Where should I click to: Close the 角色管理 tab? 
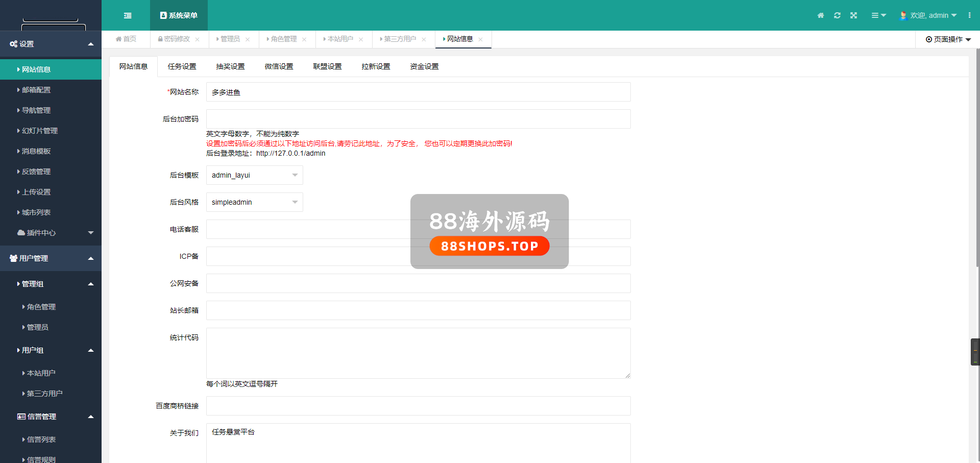pyautogui.click(x=304, y=39)
